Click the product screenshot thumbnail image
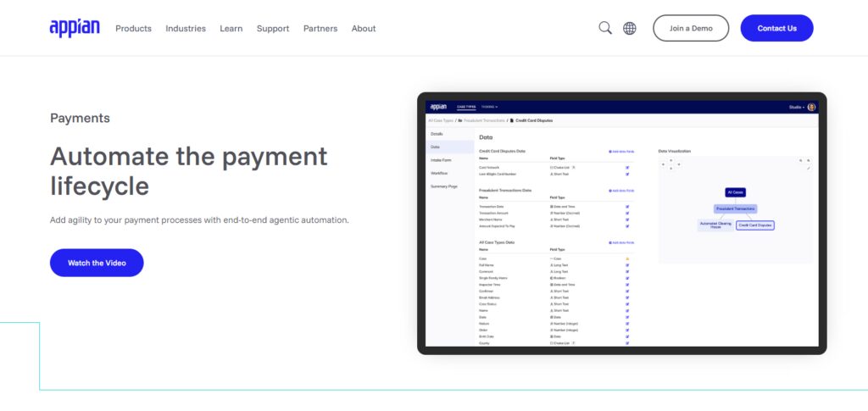The image size is (868, 411). pos(621,224)
